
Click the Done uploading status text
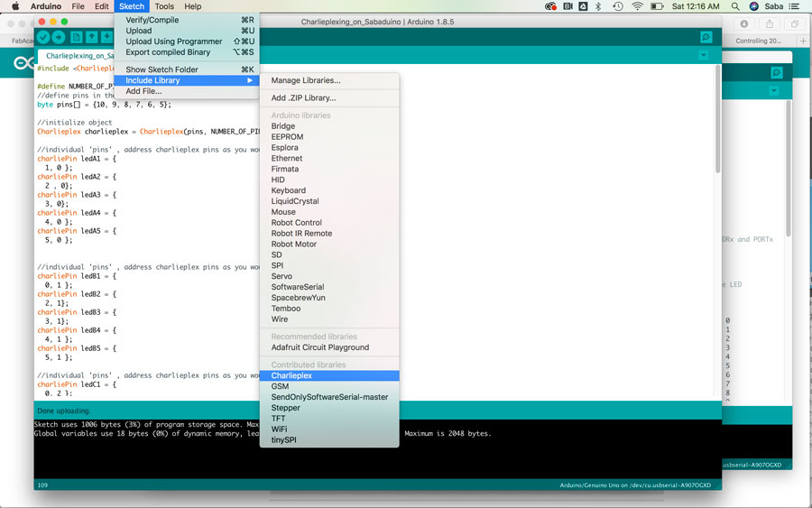[x=64, y=411]
